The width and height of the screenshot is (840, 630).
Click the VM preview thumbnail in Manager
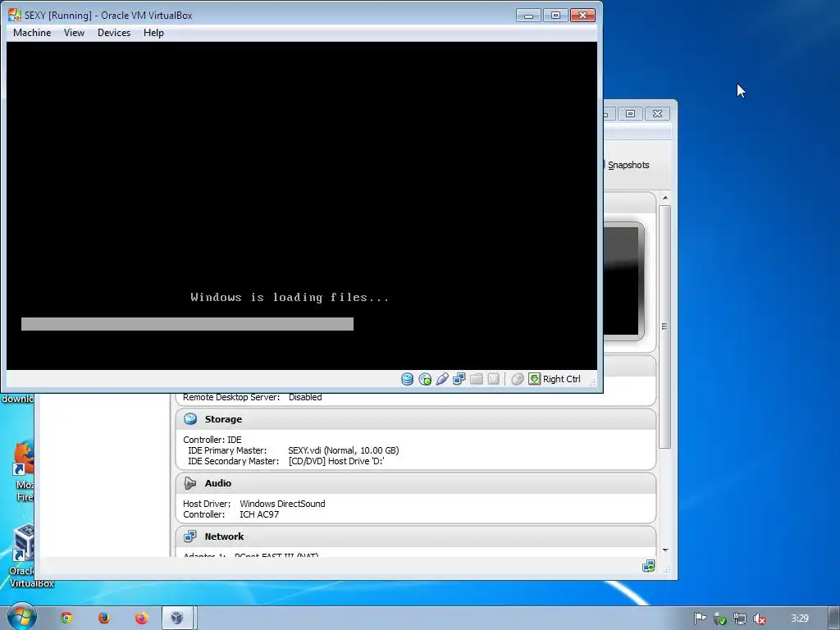(x=623, y=281)
